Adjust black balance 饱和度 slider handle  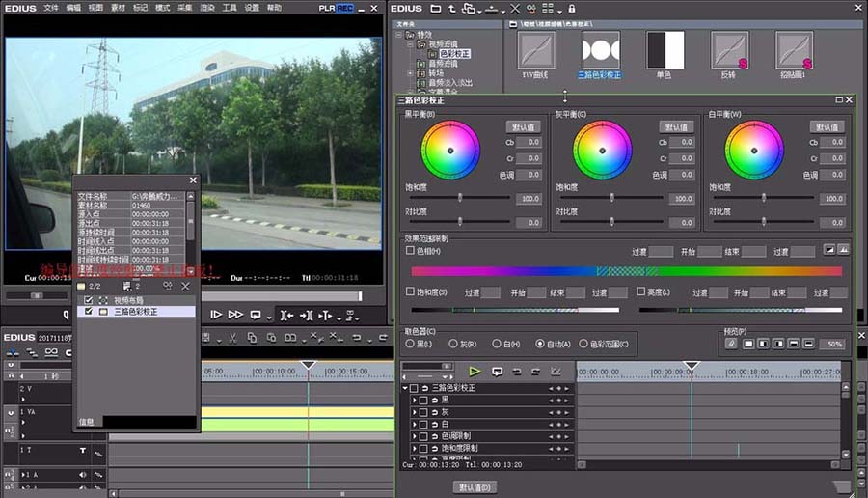(x=460, y=197)
